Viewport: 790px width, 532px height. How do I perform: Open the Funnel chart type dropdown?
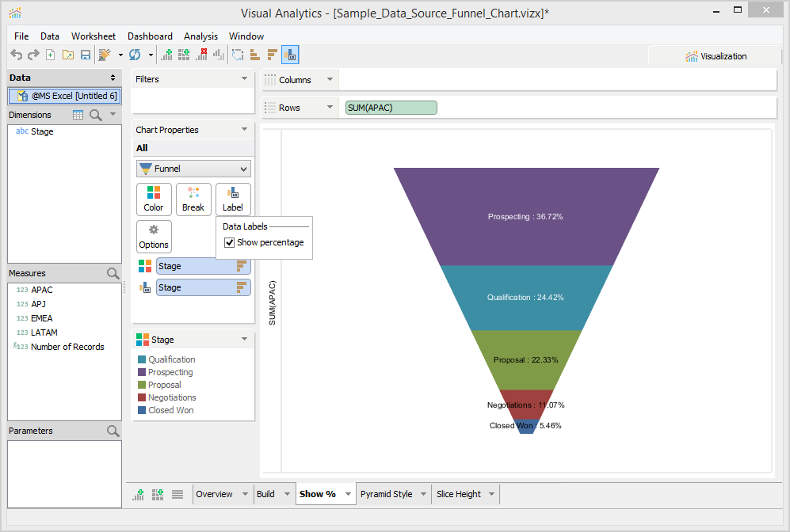tap(193, 169)
